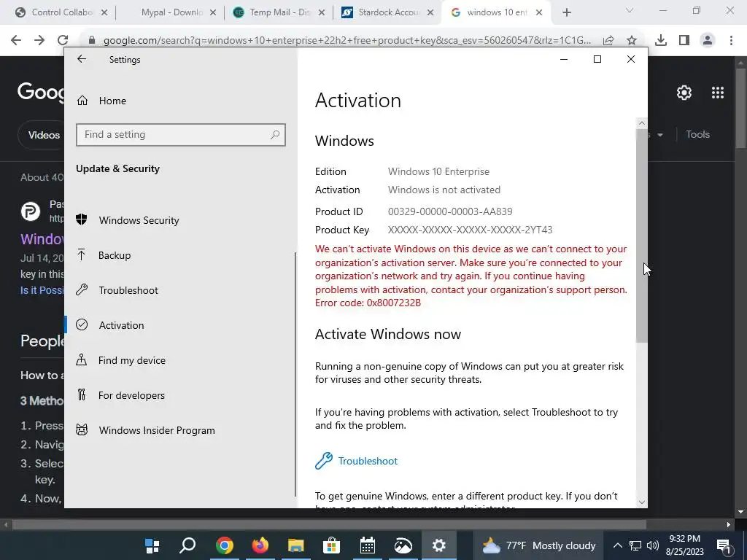Image resolution: width=747 pixels, height=560 pixels.
Task: Click the Windows 10 Enterprise edition text
Action: click(x=438, y=171)
